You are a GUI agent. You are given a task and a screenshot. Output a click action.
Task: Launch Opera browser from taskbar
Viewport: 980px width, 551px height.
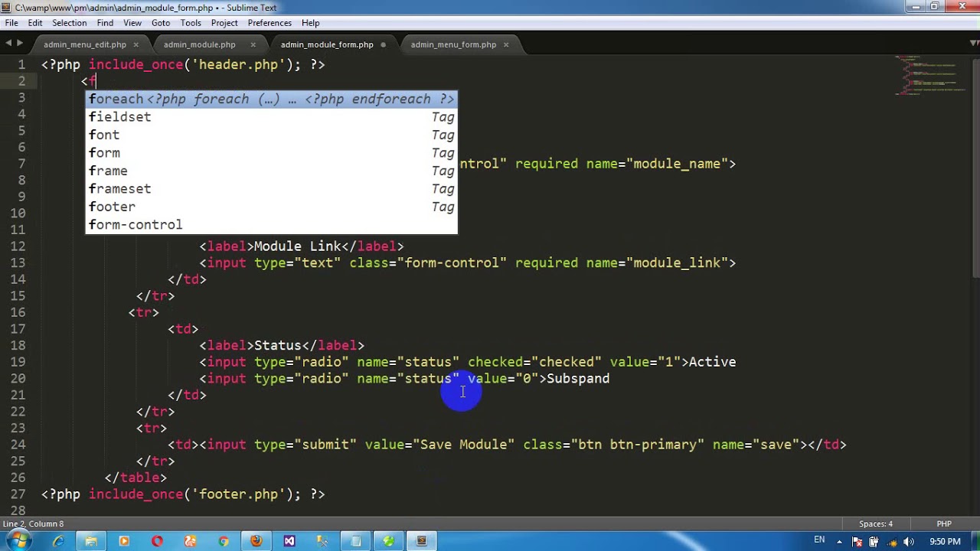[x=157, y=541]
